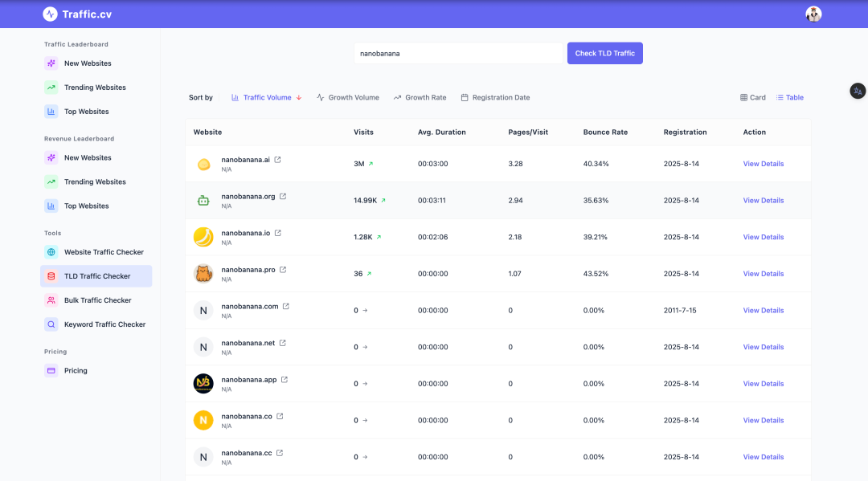Click the Bulk Traffic Checker users icon

[51, 300]
